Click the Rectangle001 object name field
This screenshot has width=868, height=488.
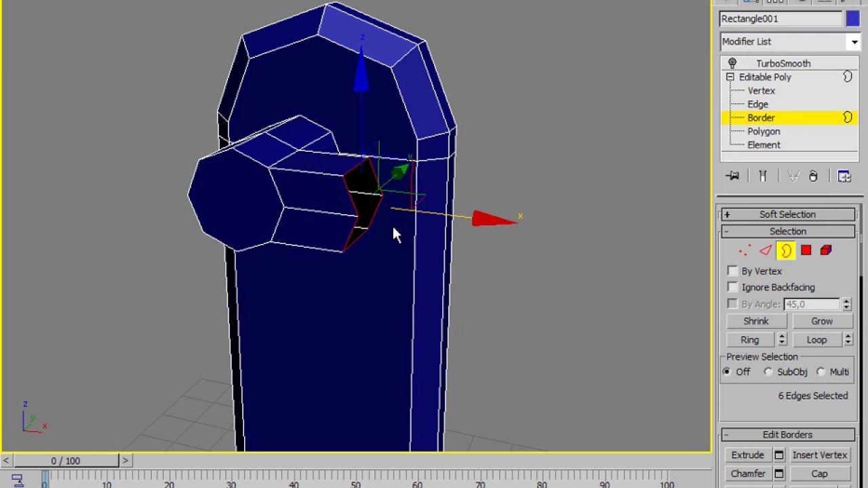click(x=781, y=19)
